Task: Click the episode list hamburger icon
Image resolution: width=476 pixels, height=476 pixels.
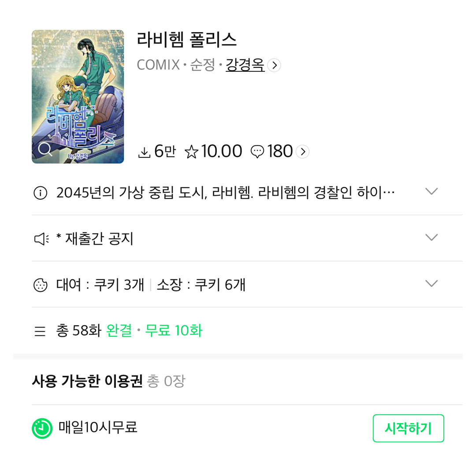Action: (x=40, y=331)
